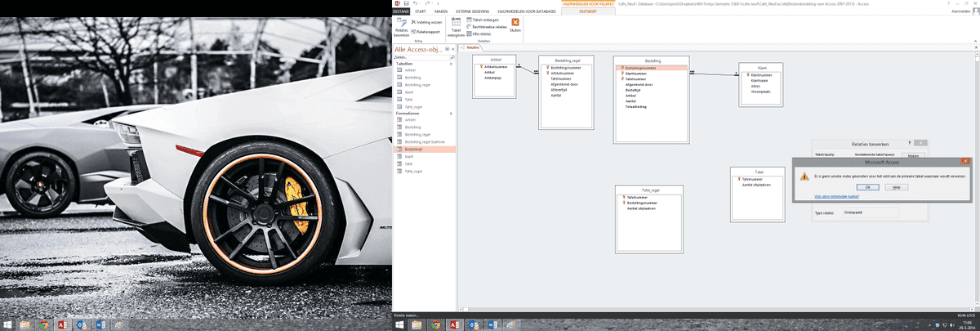Switch to HULPMIDDELEN VOOR DATABASES tab

point(528,12)
